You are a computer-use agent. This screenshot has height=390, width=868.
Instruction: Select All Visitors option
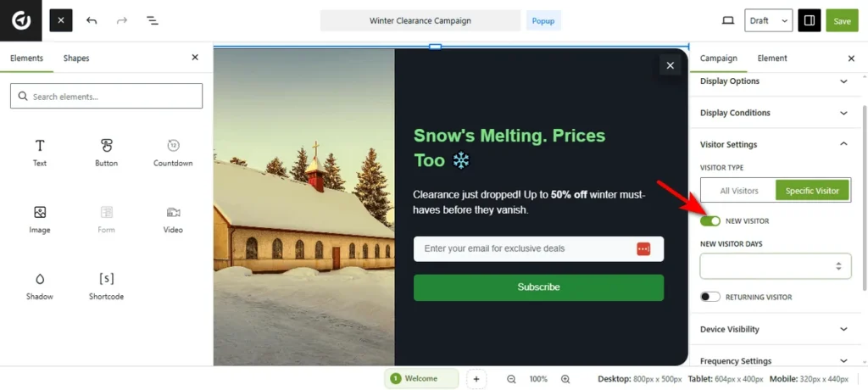738,191
